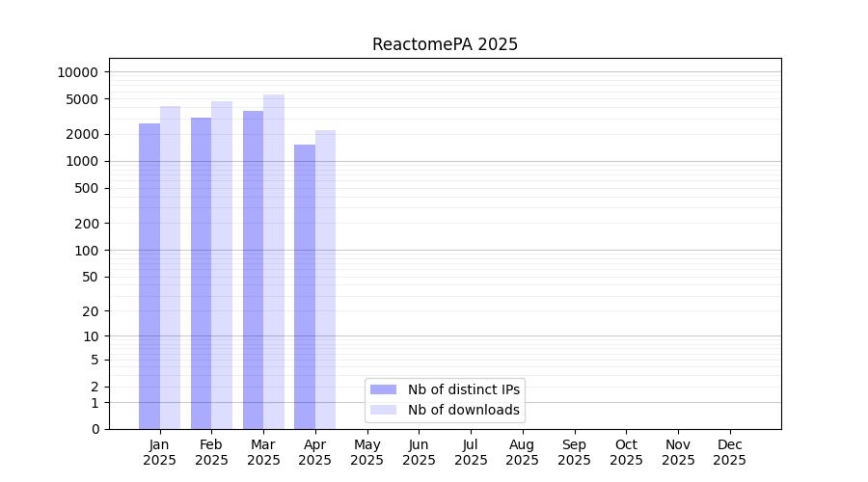Click the 0 y-axis tick label
This screenshot has width=868, height=482.
[x=95, y=429]
